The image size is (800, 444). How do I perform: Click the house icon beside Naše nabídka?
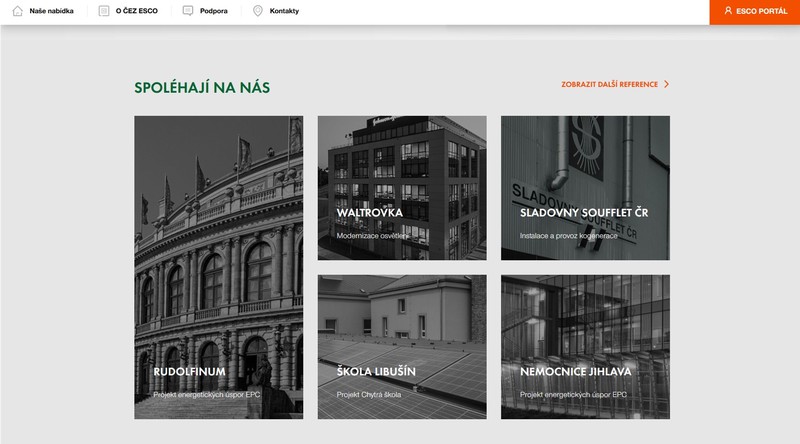coord(17,11)
